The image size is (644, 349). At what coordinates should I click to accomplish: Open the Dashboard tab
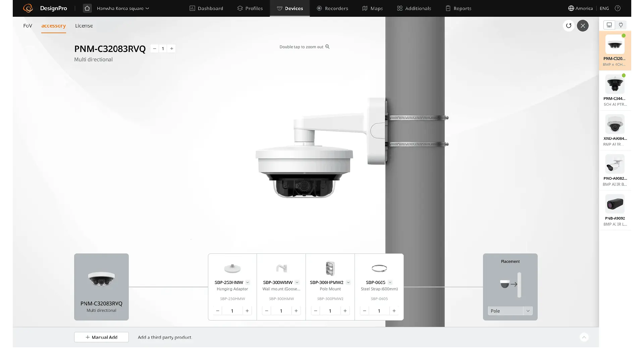tap(206, 8)
